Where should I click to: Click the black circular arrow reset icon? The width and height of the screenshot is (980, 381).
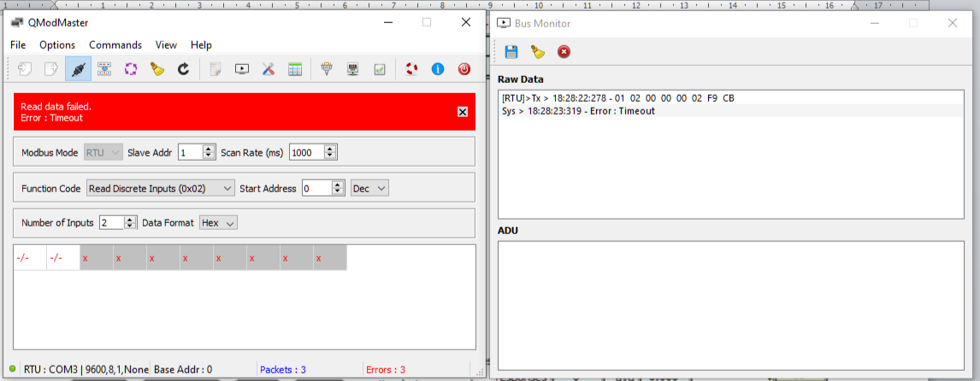[183, 69]
